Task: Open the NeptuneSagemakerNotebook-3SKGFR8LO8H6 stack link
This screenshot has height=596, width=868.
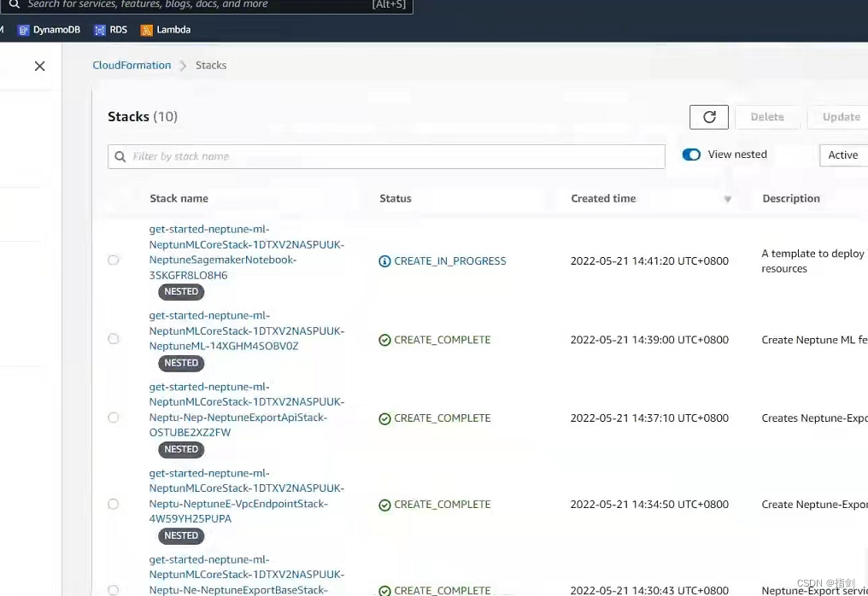Action: [246, 253]
